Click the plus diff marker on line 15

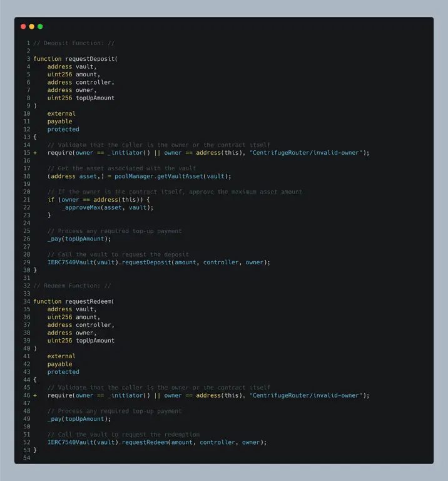pyautogui.click(x=35, y=153)
